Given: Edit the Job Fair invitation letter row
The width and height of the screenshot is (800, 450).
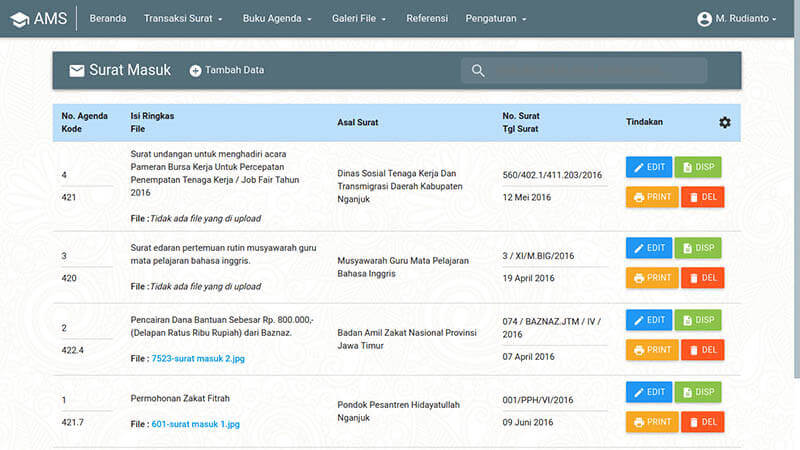Looking at the screenshot, I should 649,167.
